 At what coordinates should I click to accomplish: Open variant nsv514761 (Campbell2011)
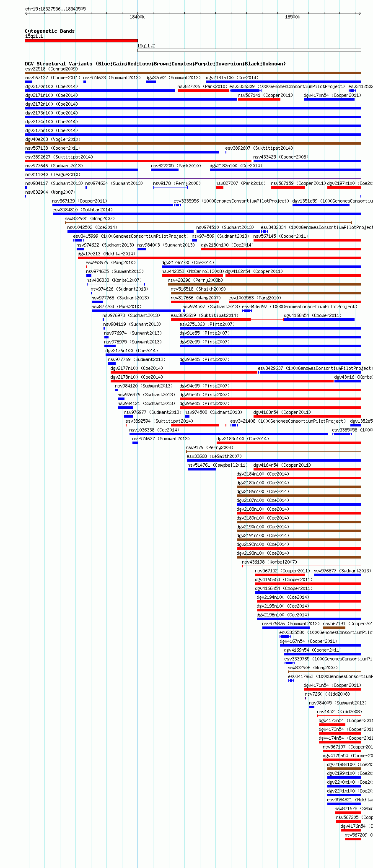(218, 465)
